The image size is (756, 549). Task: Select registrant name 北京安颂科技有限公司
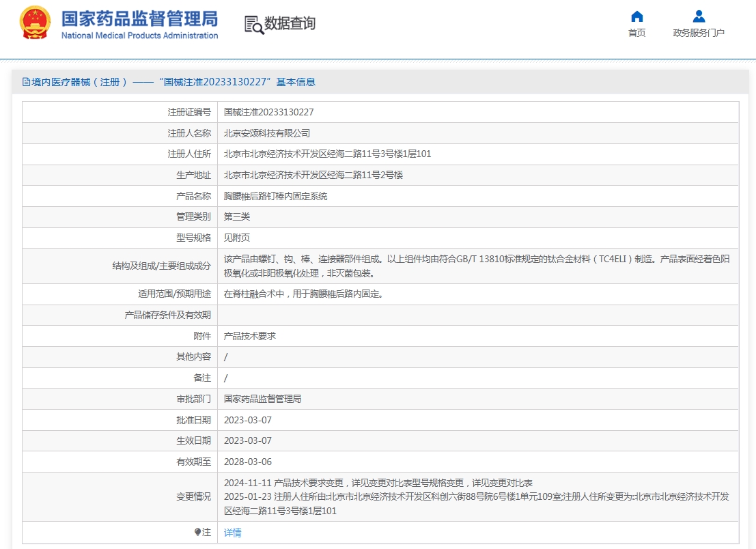click(266, 134)
